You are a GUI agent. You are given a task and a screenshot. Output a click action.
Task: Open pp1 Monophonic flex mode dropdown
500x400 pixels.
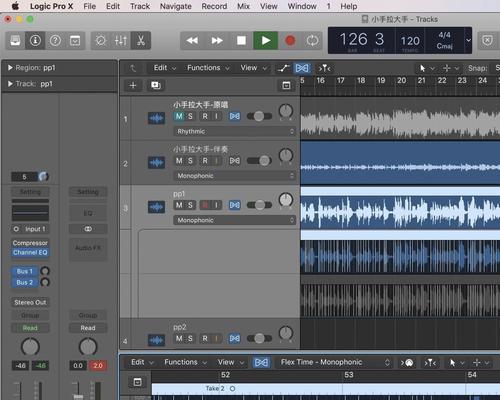235,220
